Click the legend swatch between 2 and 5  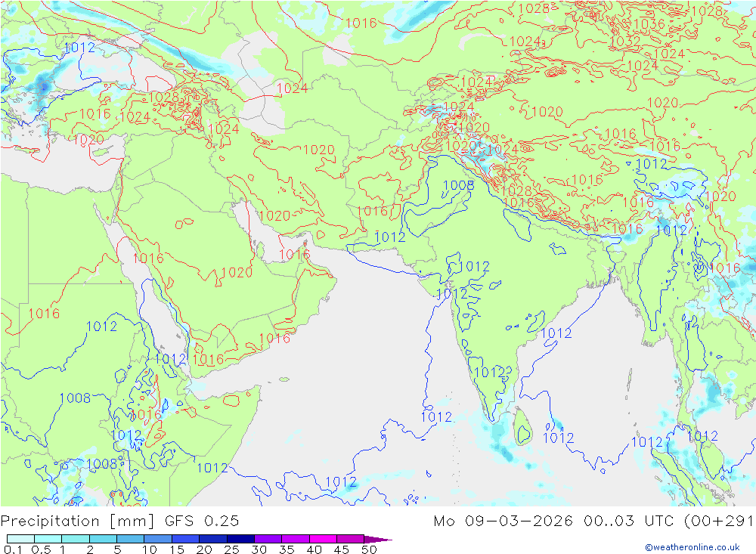click(x=103, y=539)
